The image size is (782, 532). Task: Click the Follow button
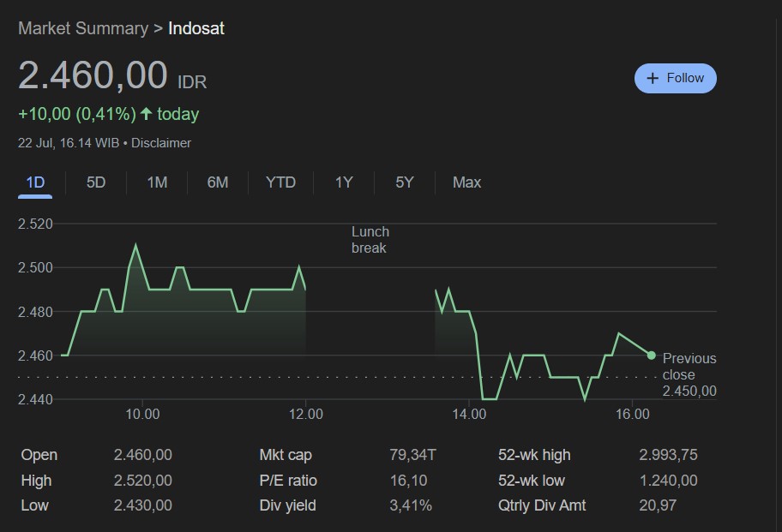(675, 78)
